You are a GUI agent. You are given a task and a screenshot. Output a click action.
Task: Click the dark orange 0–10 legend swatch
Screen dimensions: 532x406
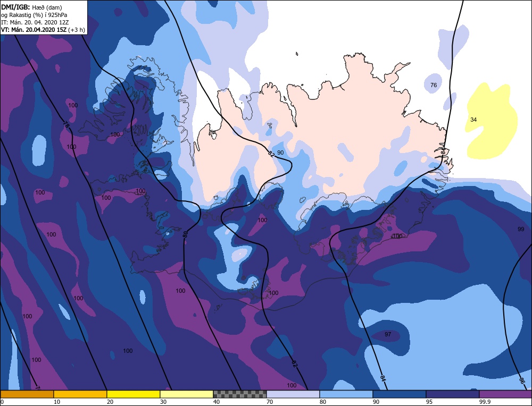coord(27,394)
